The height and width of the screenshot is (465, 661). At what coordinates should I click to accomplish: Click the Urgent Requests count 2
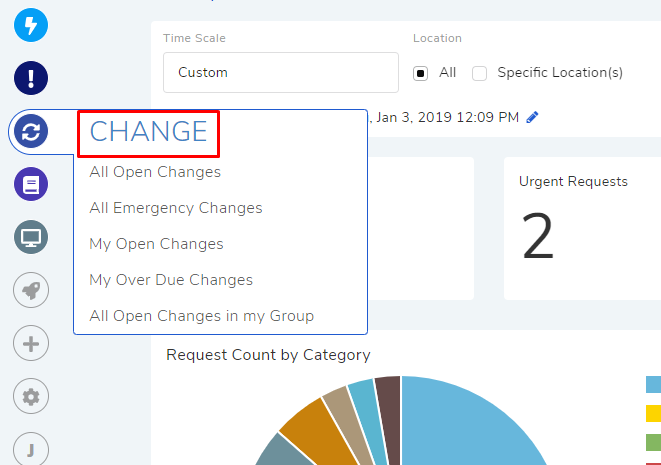[538, 236]
